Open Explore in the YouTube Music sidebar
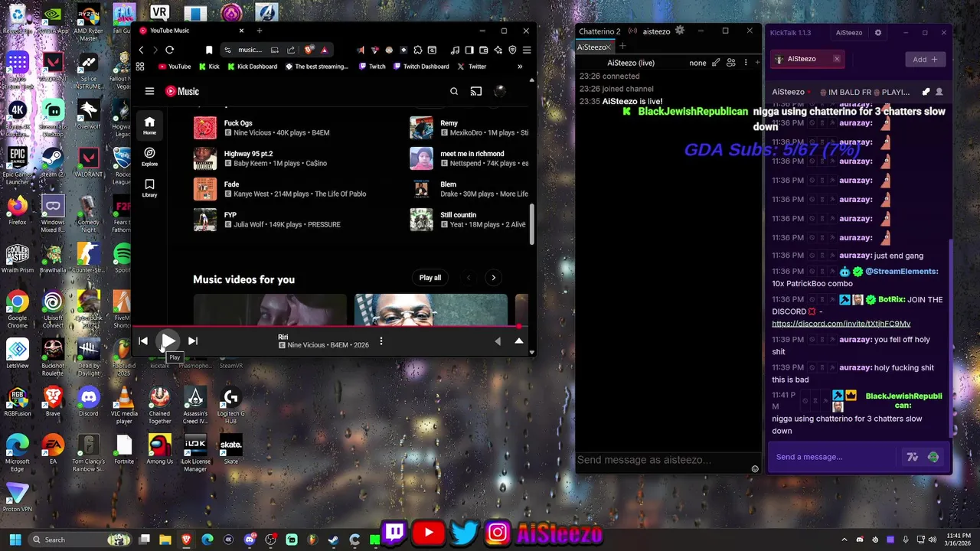This screenshot has width=980, height=551. 149,157
